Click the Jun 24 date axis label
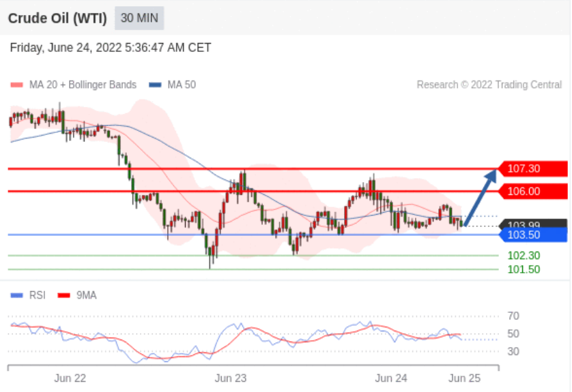Screen dimensions: 572x392 click(391, 378)
